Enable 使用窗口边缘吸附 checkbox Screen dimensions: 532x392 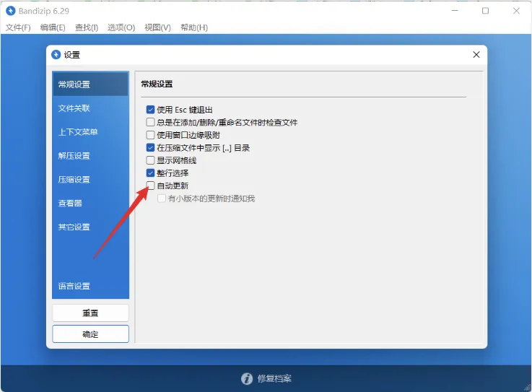150,135
